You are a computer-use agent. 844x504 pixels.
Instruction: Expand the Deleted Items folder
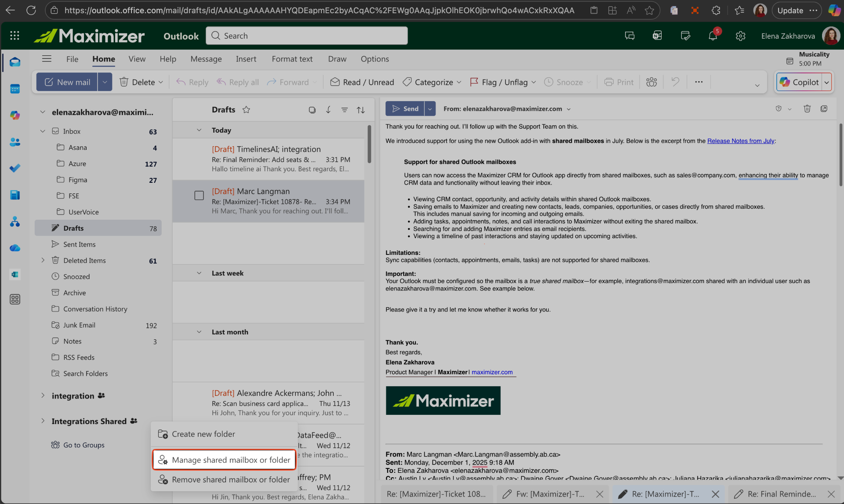pyautogui.click(x=43, y=260)
